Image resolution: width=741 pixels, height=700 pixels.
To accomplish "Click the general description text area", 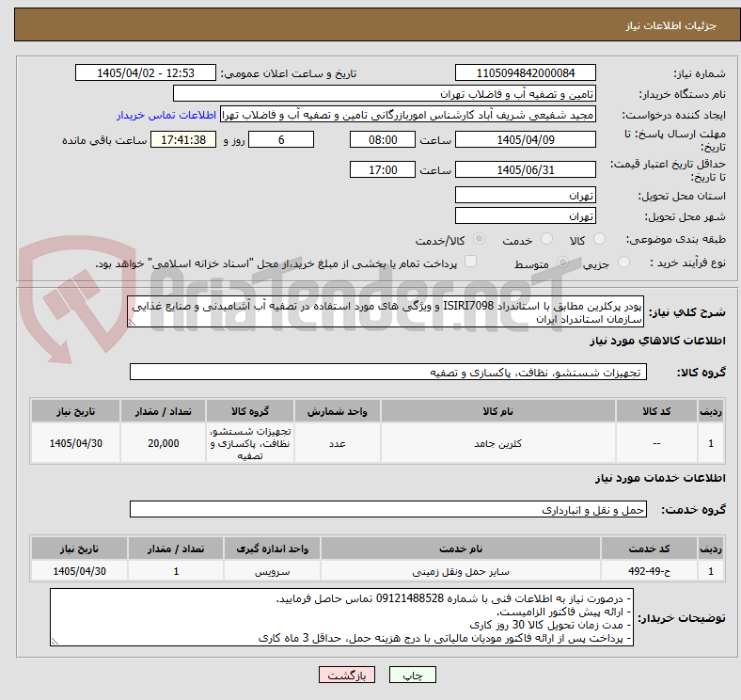I will tap(386, 311).
